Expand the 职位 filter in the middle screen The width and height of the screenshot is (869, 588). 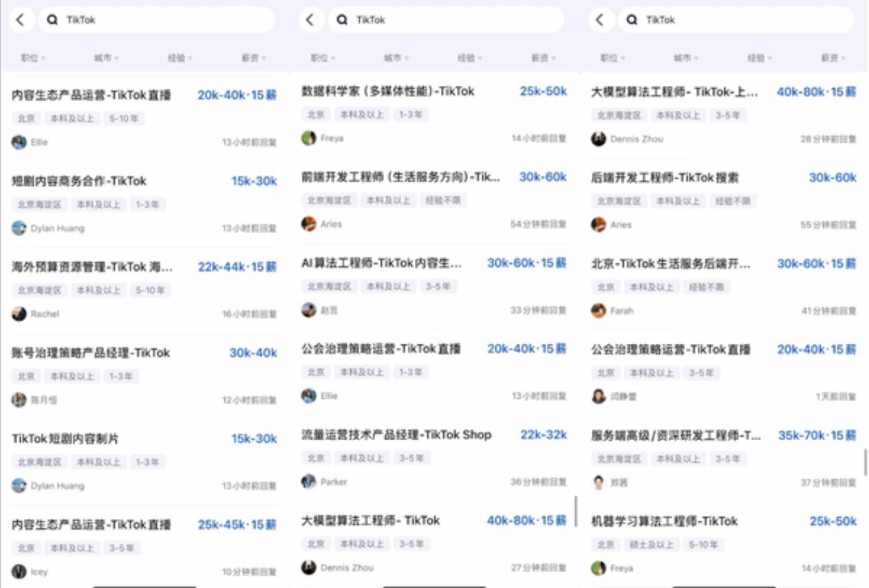(323, 58)
